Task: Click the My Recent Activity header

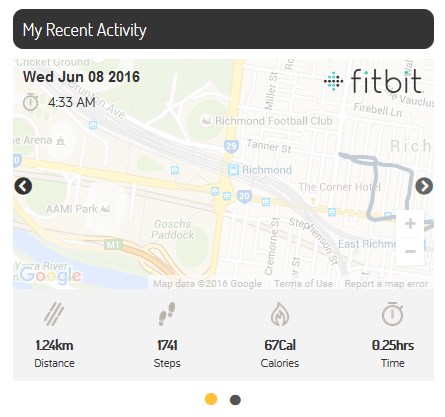Action: point(223,29)
